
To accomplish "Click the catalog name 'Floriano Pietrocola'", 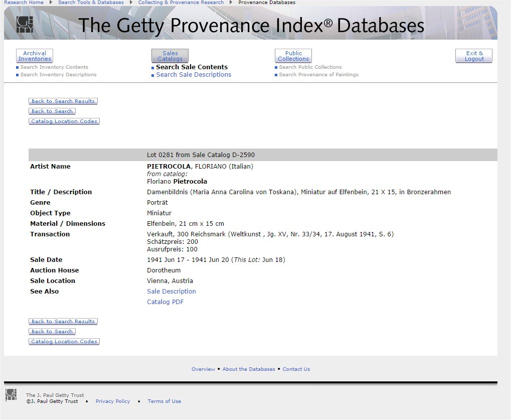I will (177, 181).
